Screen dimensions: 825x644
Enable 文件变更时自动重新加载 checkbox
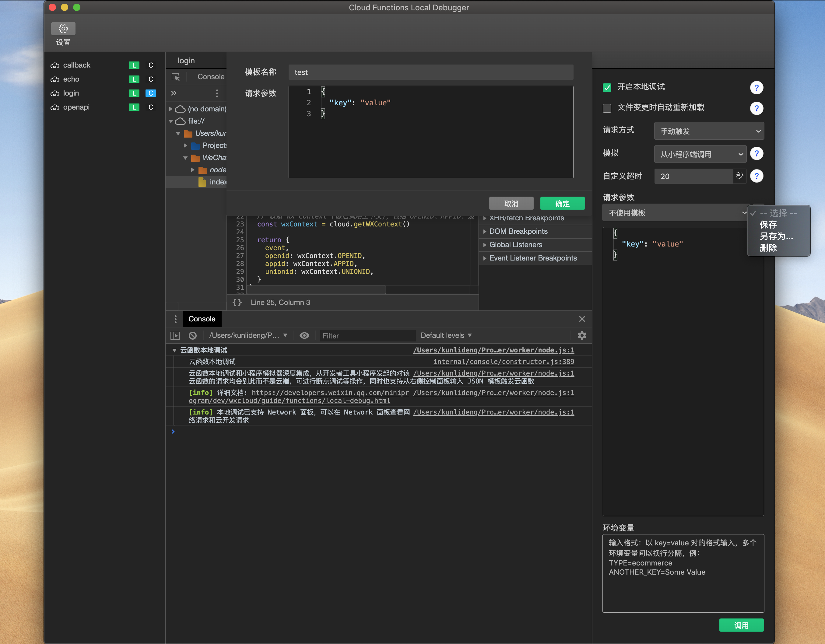(x=607, y=108)
